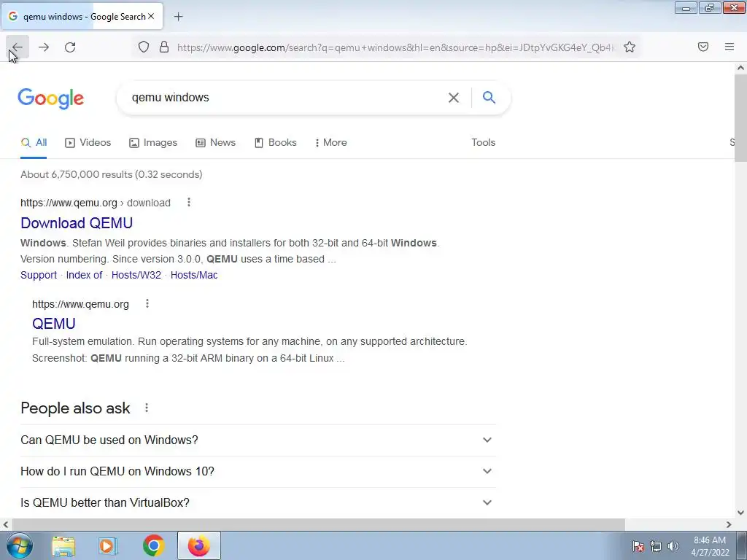Launch Windows Media Player from taskbar
Screen dimensions: 747x560
point(108,546)
